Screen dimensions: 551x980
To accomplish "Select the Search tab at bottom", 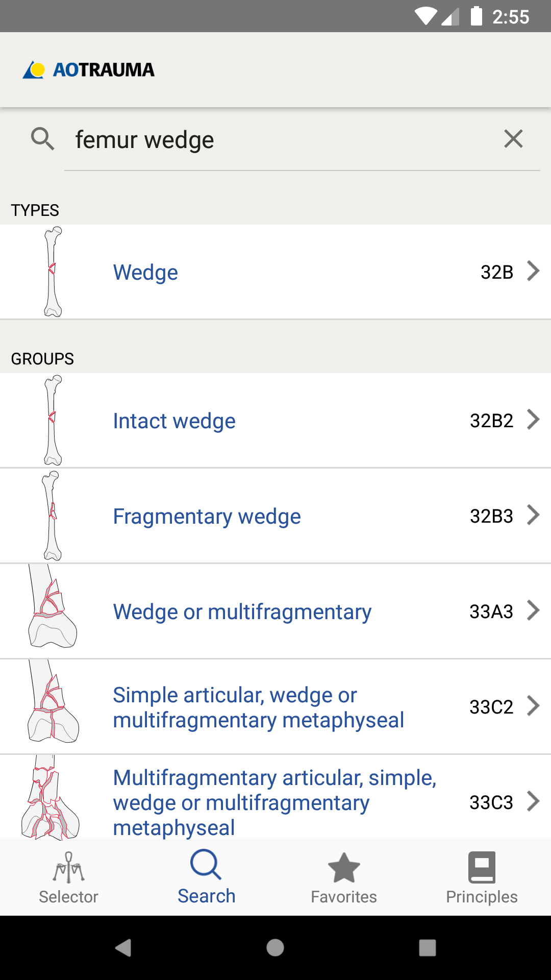I will pyautogui.click(x=207, y=877).
